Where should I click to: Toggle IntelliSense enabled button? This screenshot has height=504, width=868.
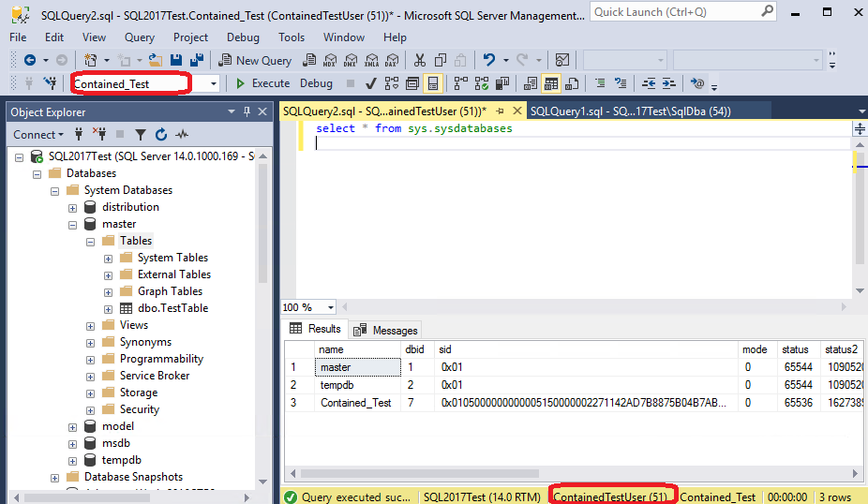[x=433, y=83]
